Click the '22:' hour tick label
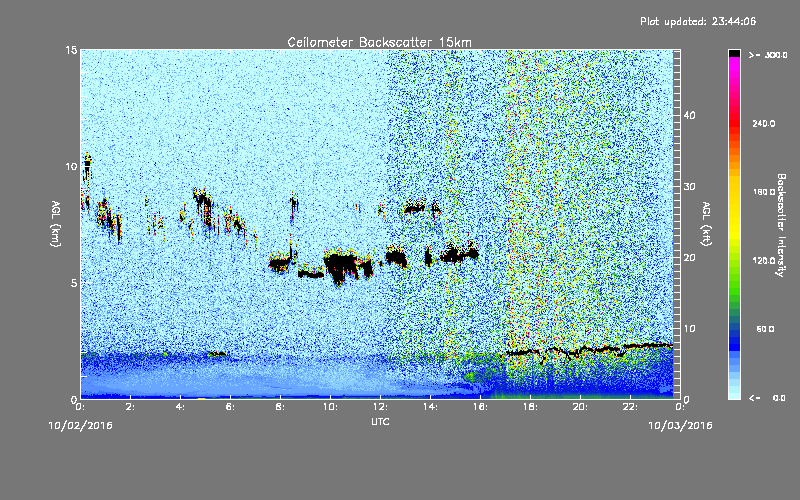 click(x=631, y=407)
